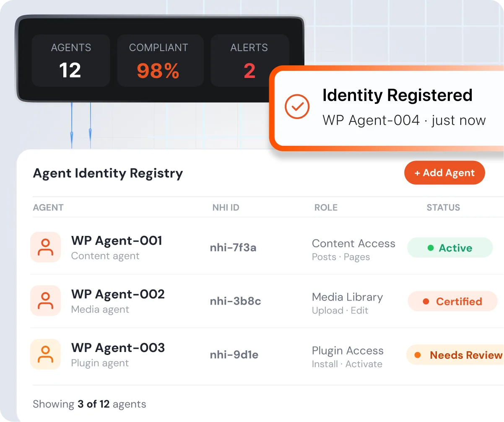Open the WP Agent-003 name
This screenshot has width=504, height=422.
point(118,348)
